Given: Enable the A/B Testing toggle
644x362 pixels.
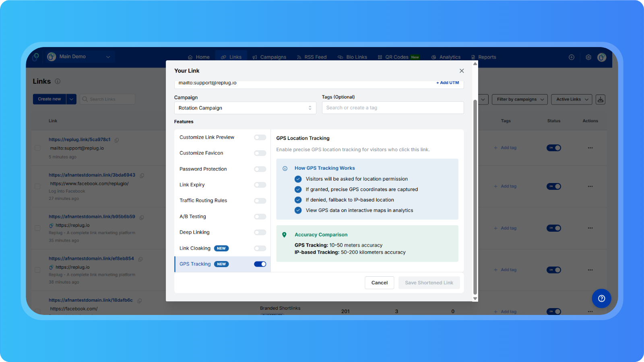Looking at the screenshot, I should tap(260, 217).
